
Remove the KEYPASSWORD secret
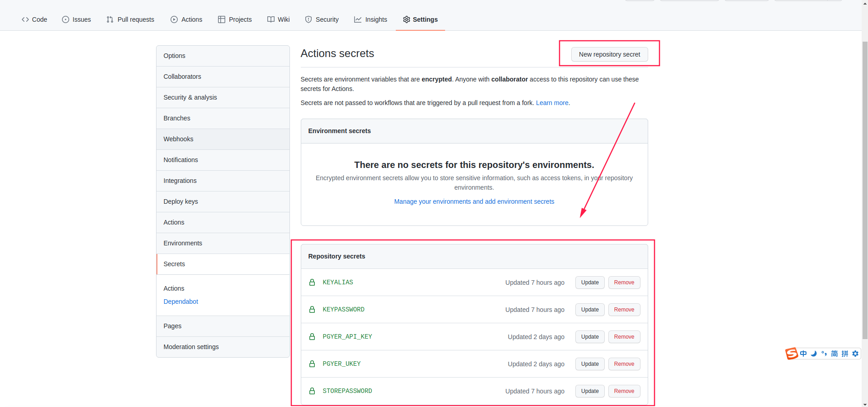click(624, 310)
